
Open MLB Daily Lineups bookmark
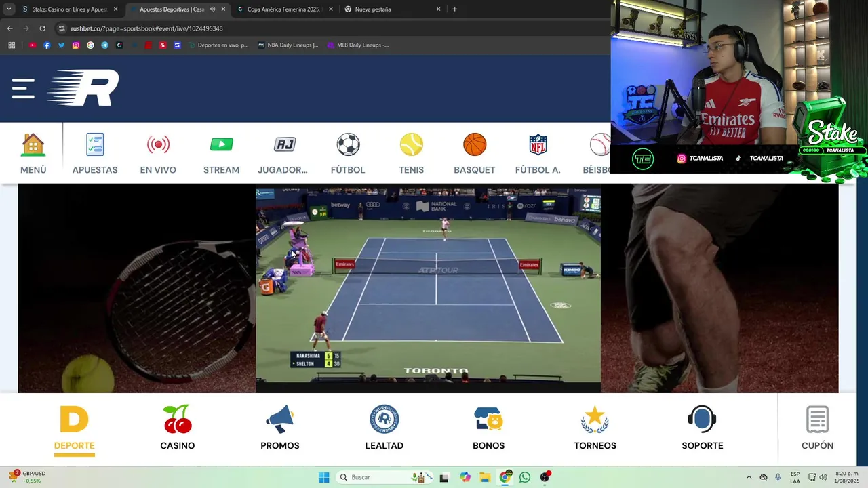click(x=358, y=45)
